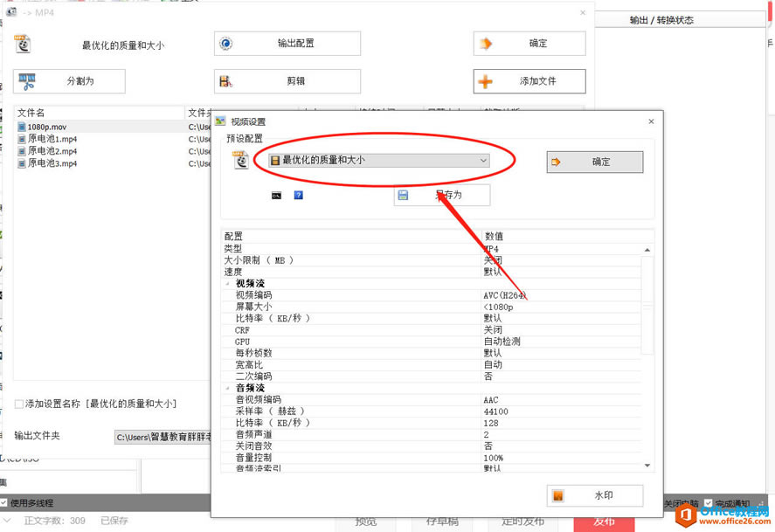Open the 输出 / 转换状态 tab
The width and height of the screenshot is (775, 532).
[x=661, y=20]
